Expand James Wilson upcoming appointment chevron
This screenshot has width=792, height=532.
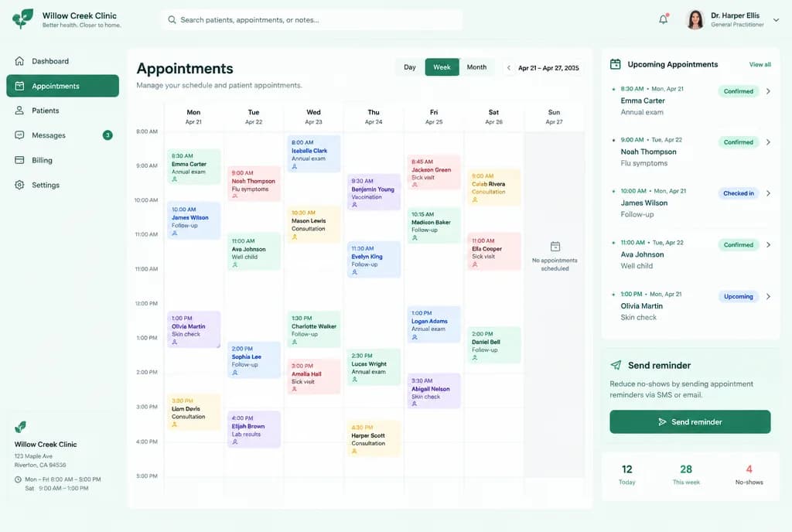click(768, 193)
